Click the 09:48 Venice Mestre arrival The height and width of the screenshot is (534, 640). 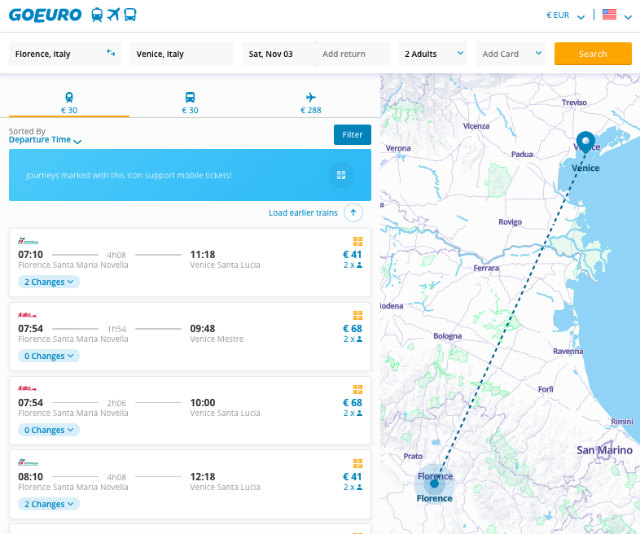(217, 333)
